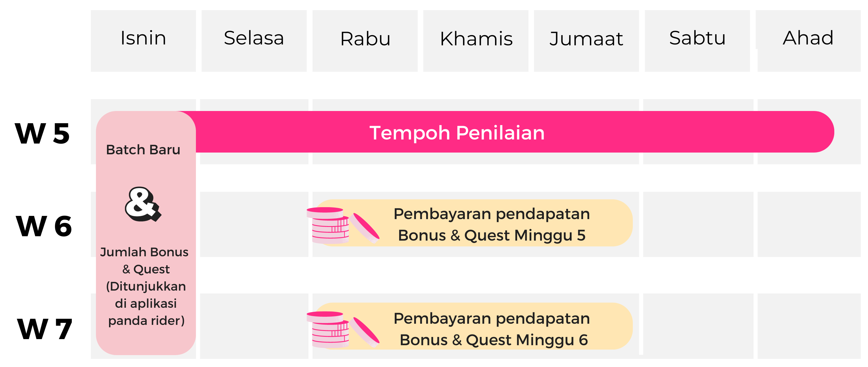
Task: Select the Isnin day header
Action: [143, 41]
